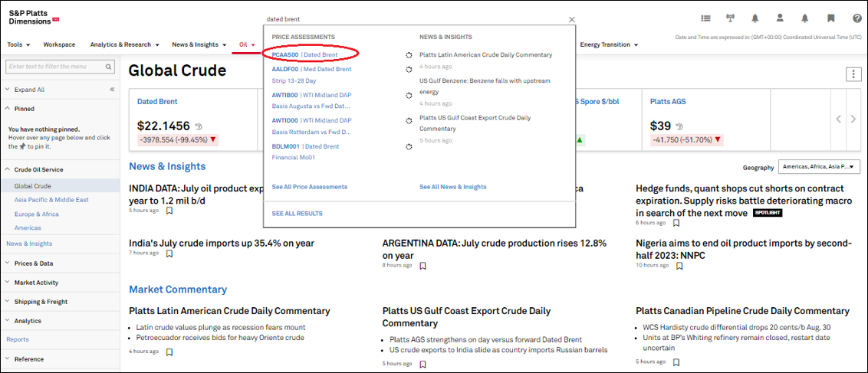Click the bell icon beside the broadcast tower
The width and height of the screenshot is (868, 373).
[x=755, y=18]
